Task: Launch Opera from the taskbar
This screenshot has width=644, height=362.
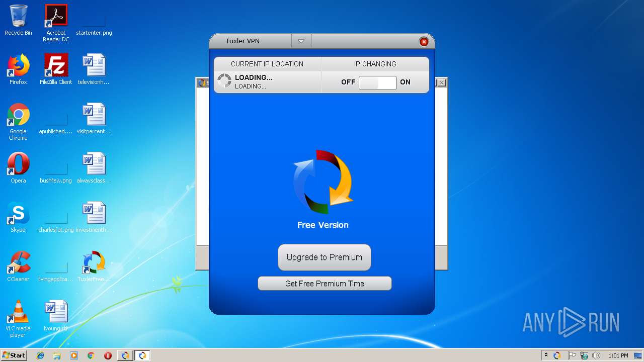Action: pos(108,355)
